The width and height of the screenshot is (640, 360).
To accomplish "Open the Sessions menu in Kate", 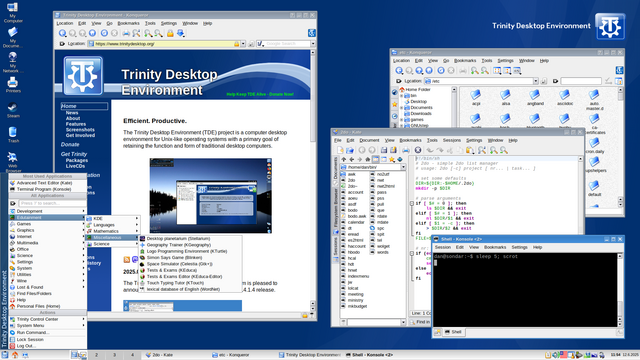I will coord(451,140).
